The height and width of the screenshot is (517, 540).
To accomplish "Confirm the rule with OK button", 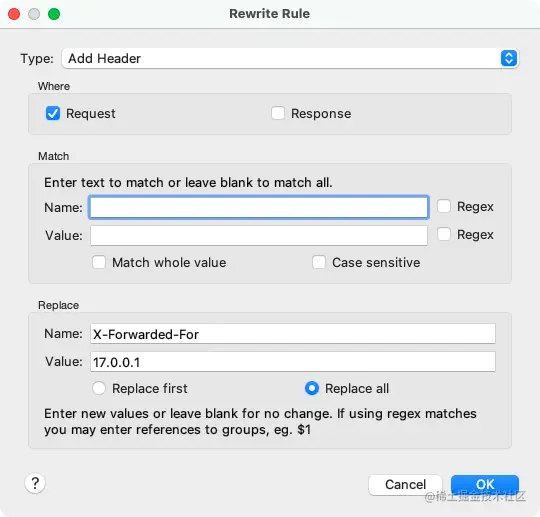I will point(485,485).
